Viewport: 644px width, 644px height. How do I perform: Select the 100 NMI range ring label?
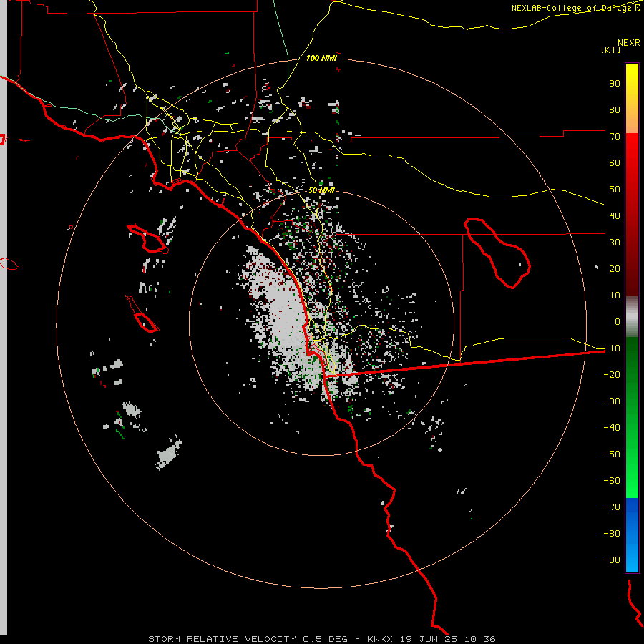coord(321,58)
